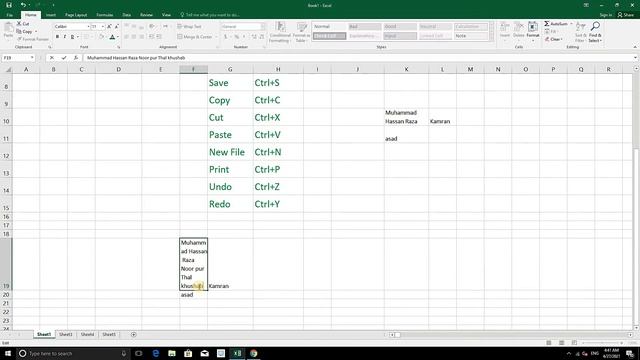Image resolution: width=640 pixels, height=360 pixels.
Task: Expand the formula bar
Action: [x=636, y=58]
